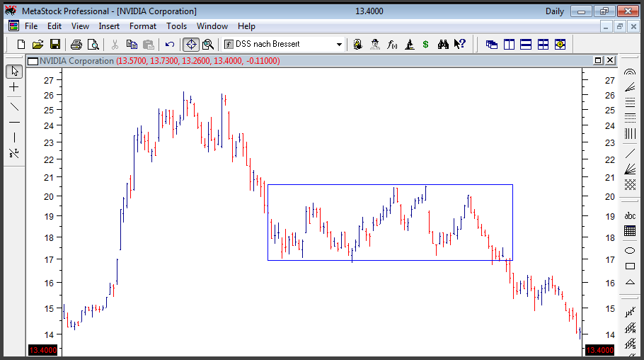Select the vertical time zones lines tool

[x=630, y=133]
